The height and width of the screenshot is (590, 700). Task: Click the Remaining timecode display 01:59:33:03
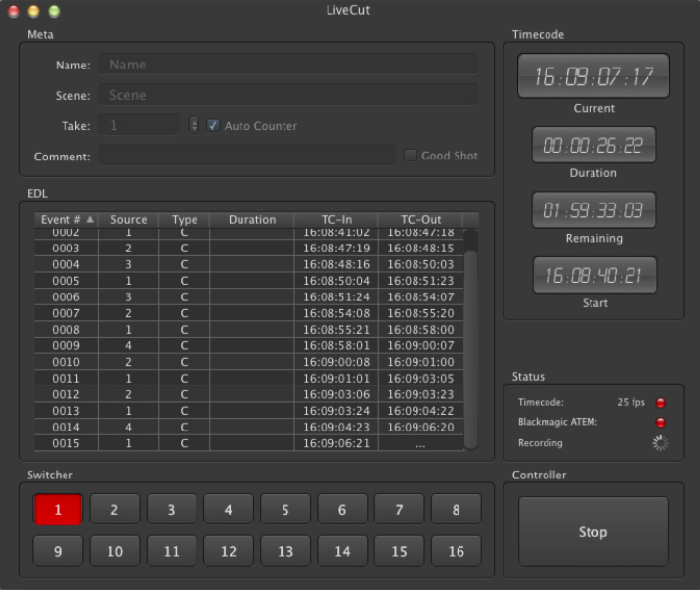pyautogui.click(x=593, y=210)
